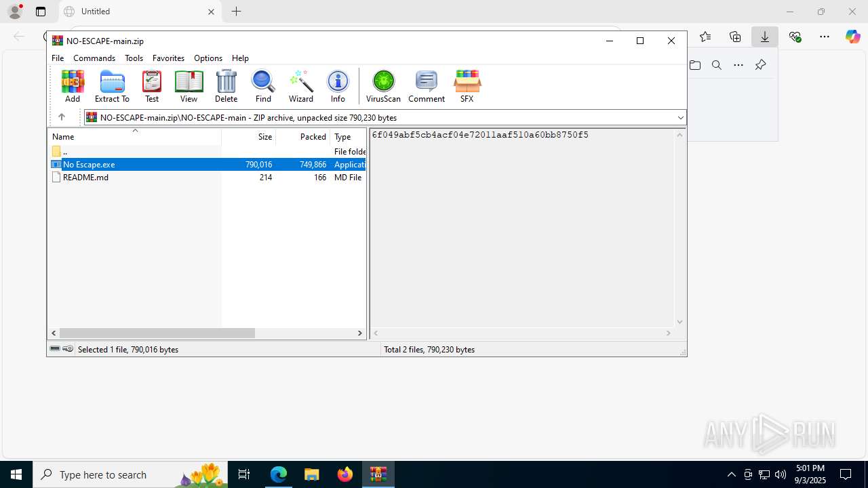This screenshot has height=488, width=868.
Task: Switch to WinRAR on the taskbar
Action: point(378,474)
